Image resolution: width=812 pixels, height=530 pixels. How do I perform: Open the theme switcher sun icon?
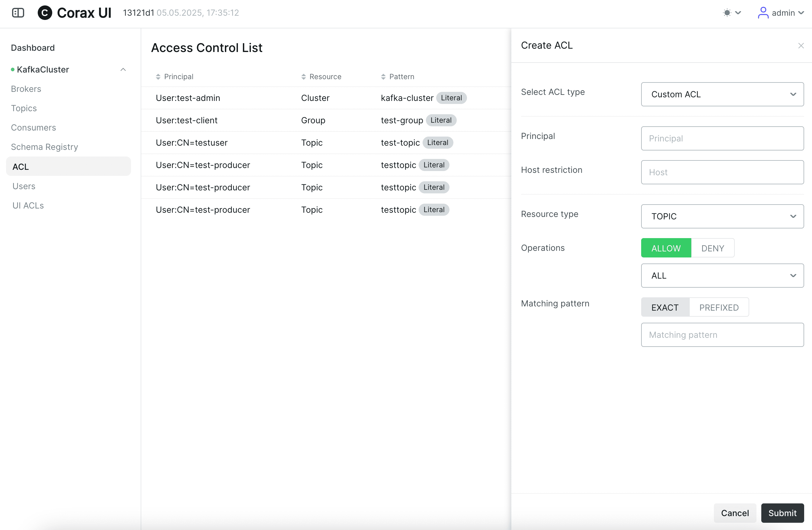point(727,13)
